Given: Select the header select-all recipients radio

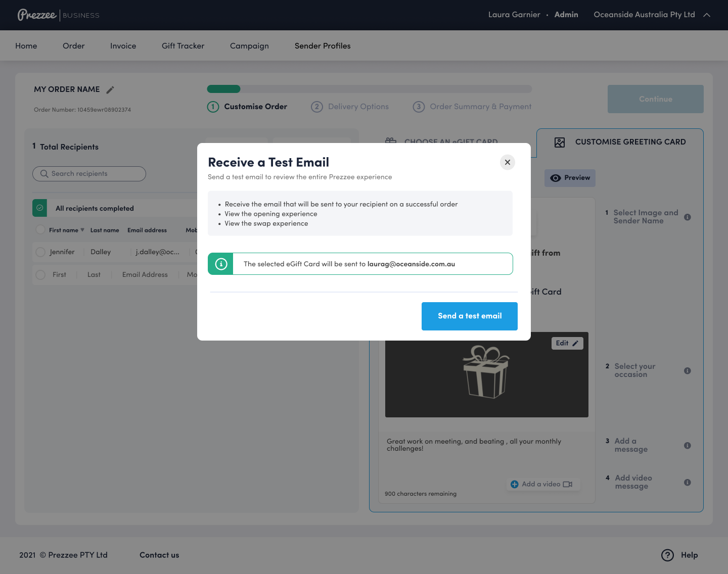Looking at the screenshot, I should pos(40,230).
